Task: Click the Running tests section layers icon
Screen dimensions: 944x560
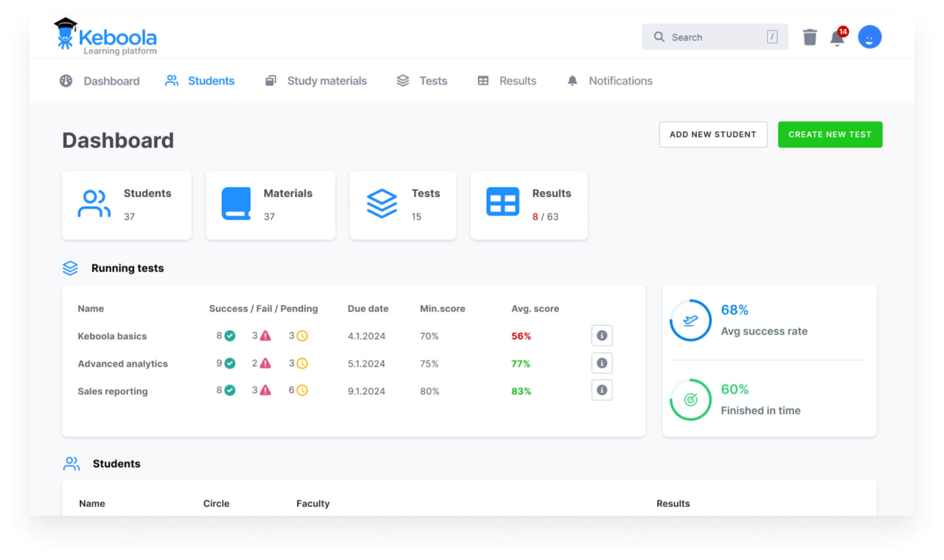Action: pyautogui.click(x=70, y=268)
